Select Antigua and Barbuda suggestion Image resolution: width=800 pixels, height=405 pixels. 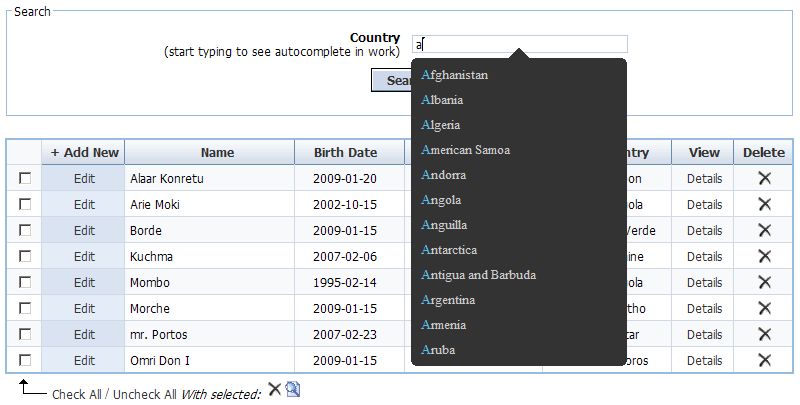click(x=478, y=275)
